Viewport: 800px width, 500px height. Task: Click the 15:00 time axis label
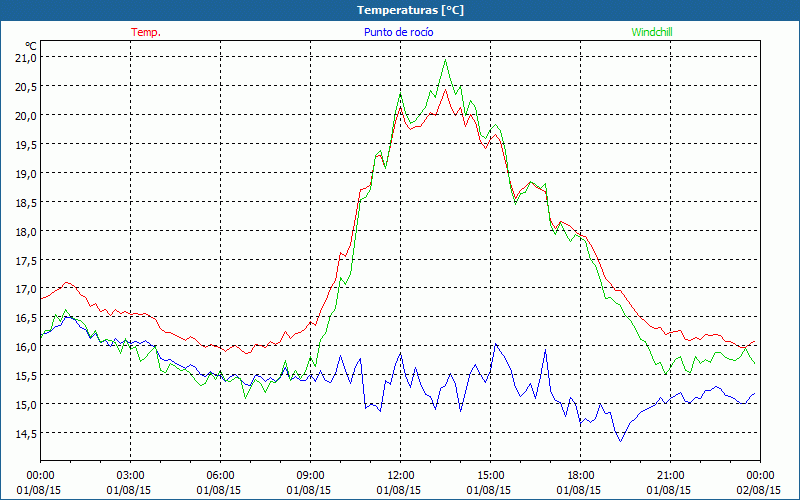[x=490, y=476]
